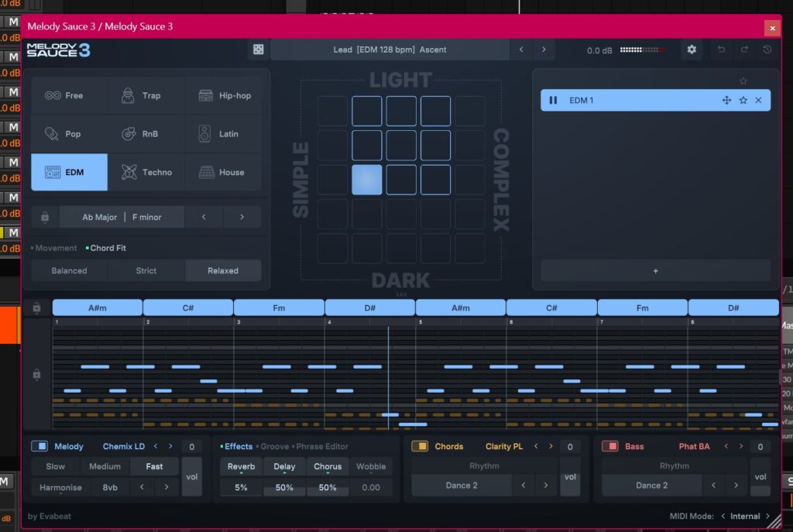Click the undo arrow icon
Image resolution: width=793 pixels, height=532 pixels.
click(722, 50)
